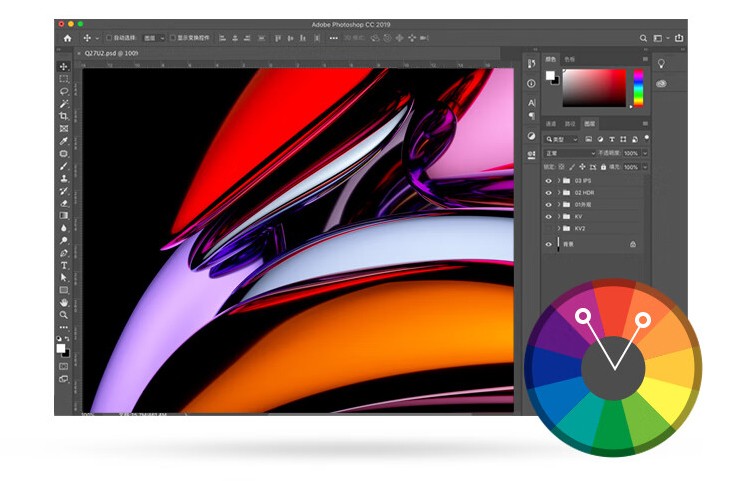Expand the 01 group chevron
The height and width of the screenshot is (481, 750).
[x=559, y=205]
